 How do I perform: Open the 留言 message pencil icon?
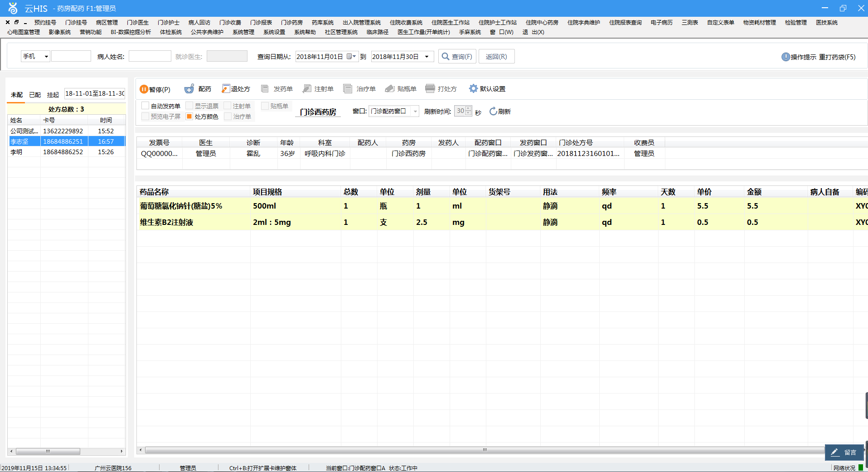(x=834, y=452)
